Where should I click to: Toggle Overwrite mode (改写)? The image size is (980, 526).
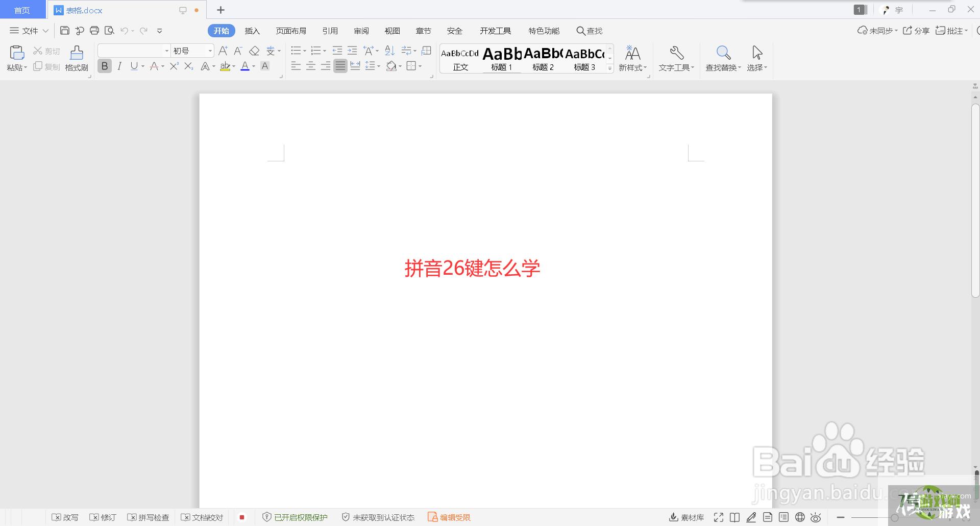(65, 517)
